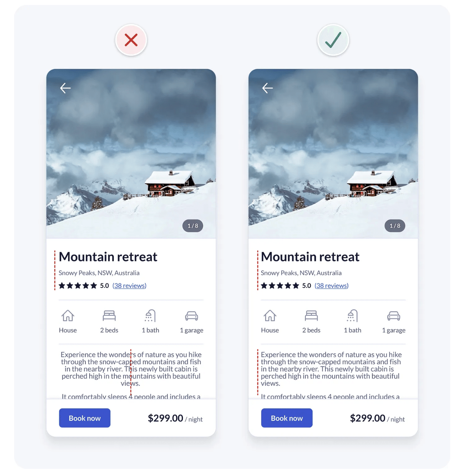Viewport: 468px width, 476px height.
Task: Click the cabin photo in the right mockup
Action: pos(333,154)
